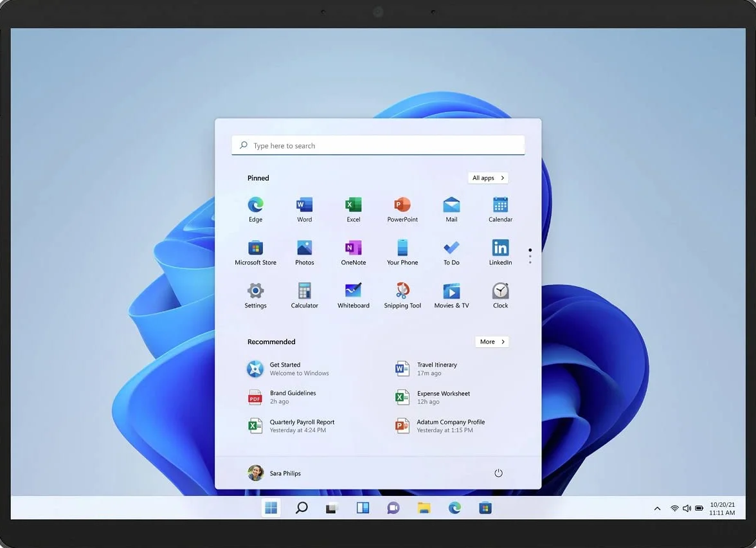Open Quarterly Payroll Report
Image resolution: width=756 pixels, height=548 pixels.
(x=291, y=426)
